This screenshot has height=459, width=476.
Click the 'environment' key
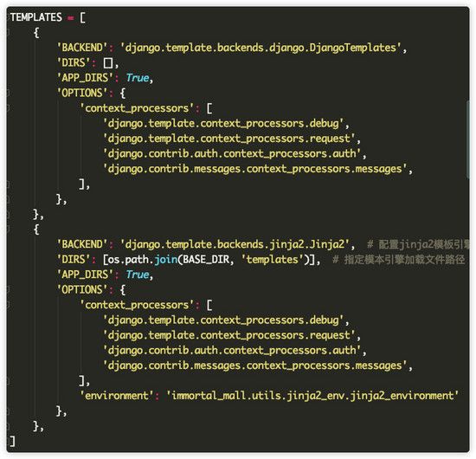[117, 396]
